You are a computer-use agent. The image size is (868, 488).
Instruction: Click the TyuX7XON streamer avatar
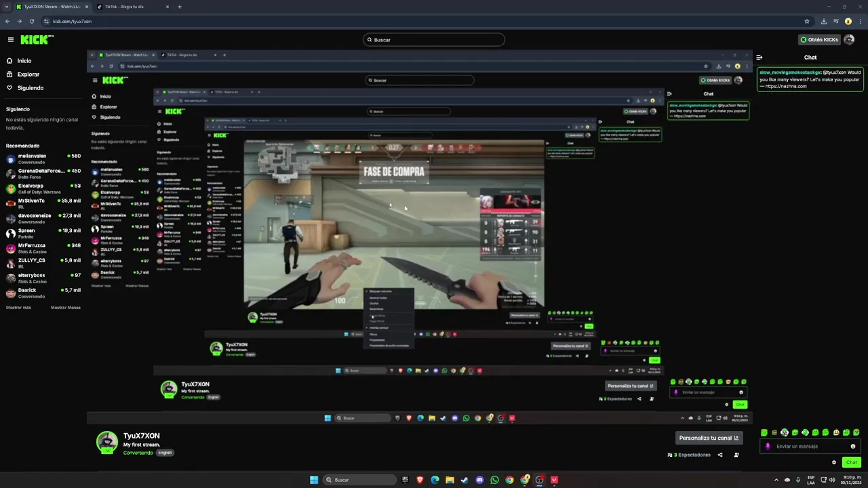106,442
